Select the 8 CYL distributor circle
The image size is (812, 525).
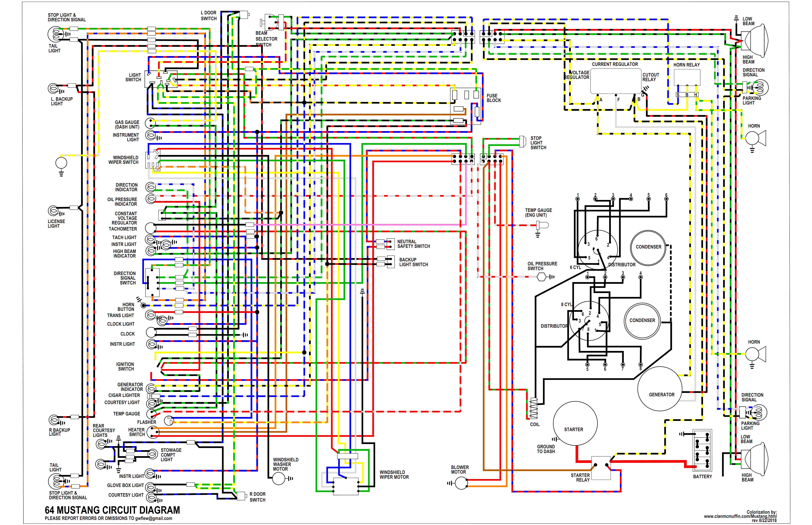pyautogui.click(x=589, y=321)
